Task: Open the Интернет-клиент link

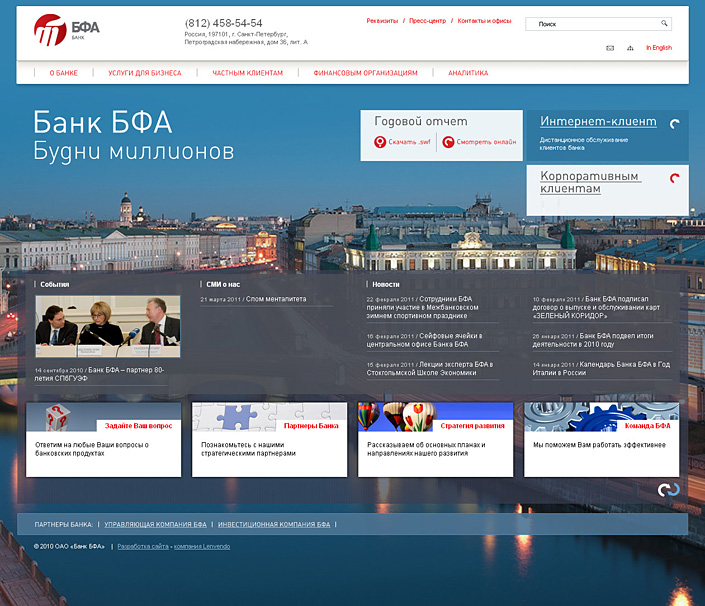Action: 598,121
